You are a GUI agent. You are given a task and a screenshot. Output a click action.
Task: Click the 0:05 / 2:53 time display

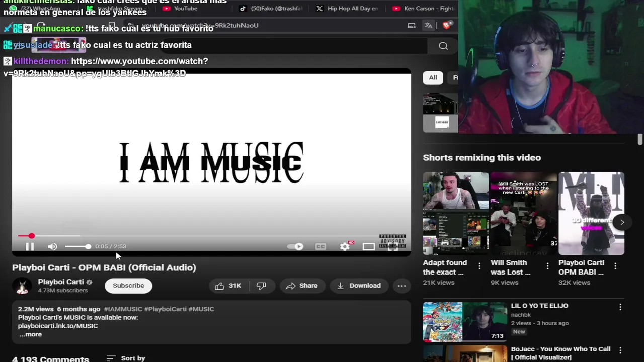(x=111, y=246)
